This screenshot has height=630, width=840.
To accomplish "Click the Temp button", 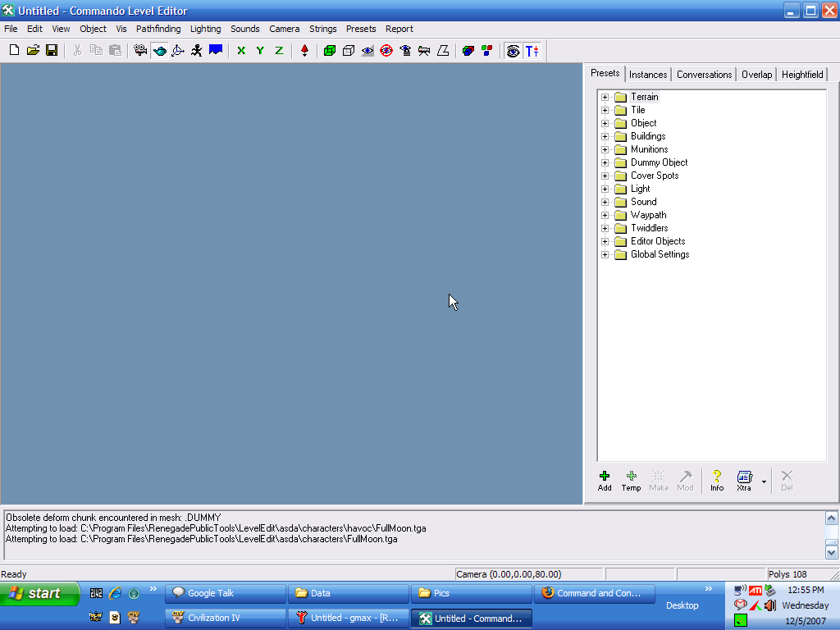I will click(631, 481).
